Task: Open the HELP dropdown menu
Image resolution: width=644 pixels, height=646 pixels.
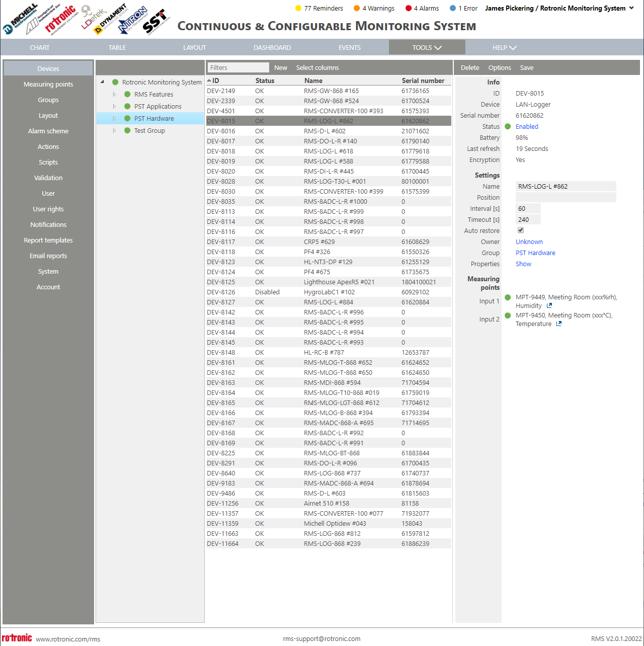Action: [x=504, y=47]
